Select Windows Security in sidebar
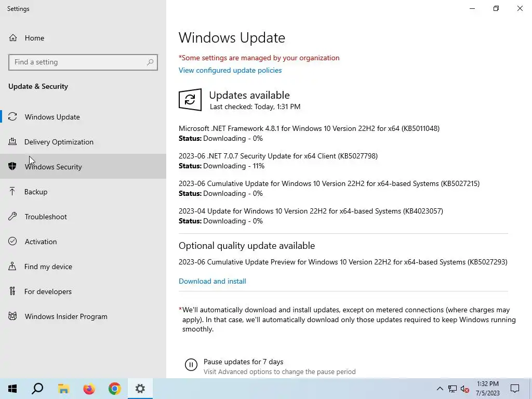532x399 pixels. pos(83,167)
